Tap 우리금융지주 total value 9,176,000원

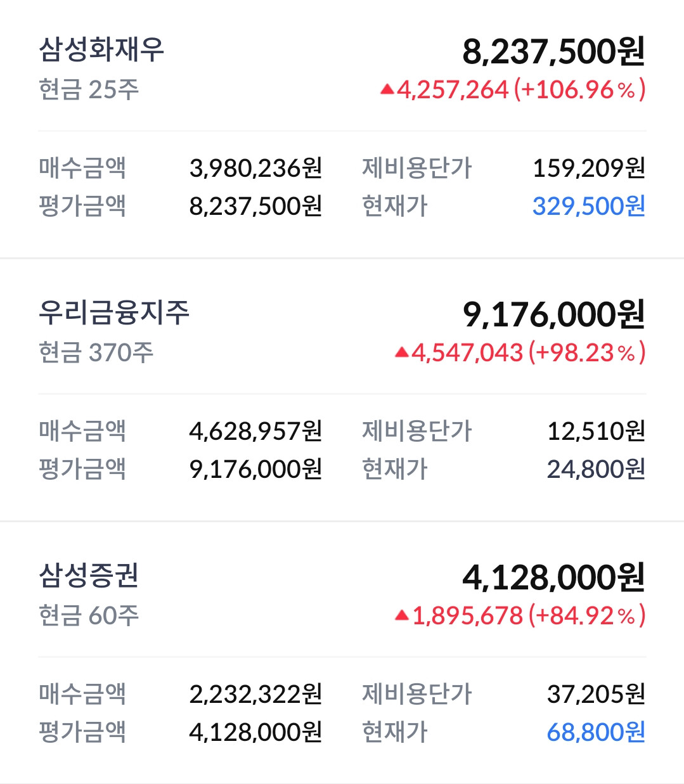point(553,314)
